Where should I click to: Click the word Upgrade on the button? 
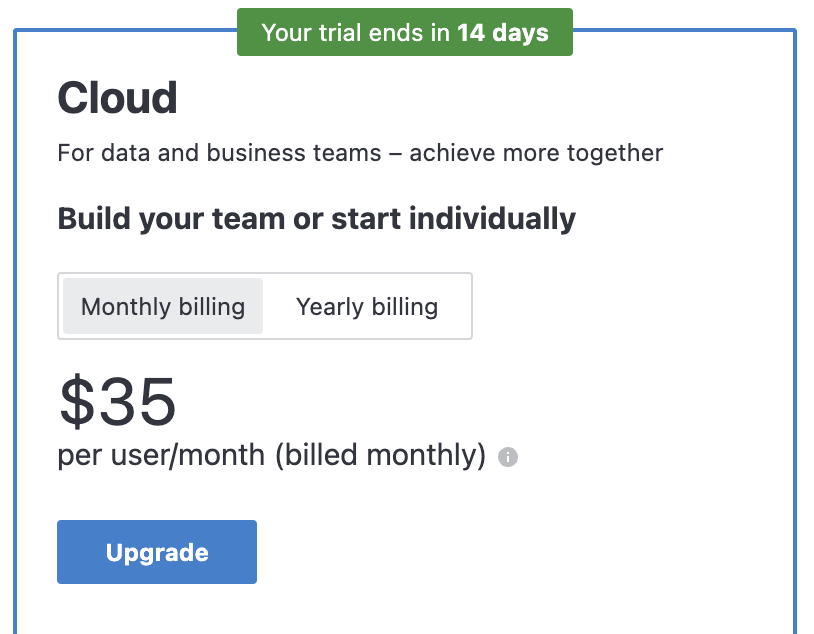tap(157, 552)
